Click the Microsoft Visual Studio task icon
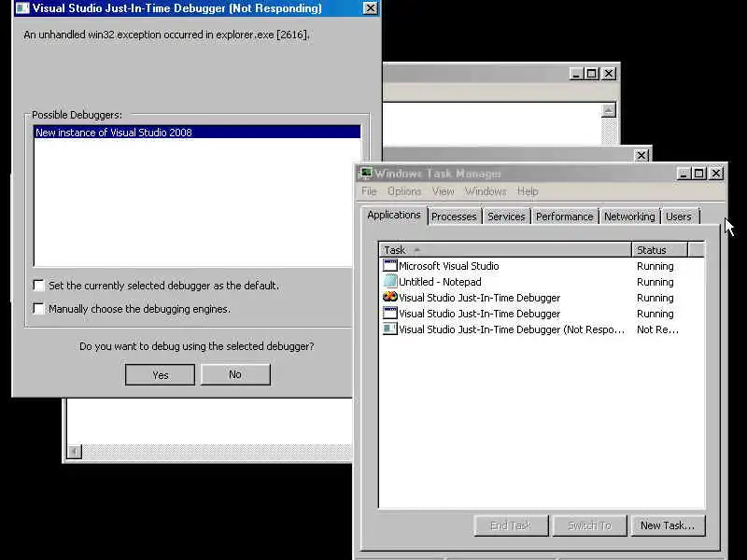The width and height of the screenshot is (747, 560). [389, 266]
